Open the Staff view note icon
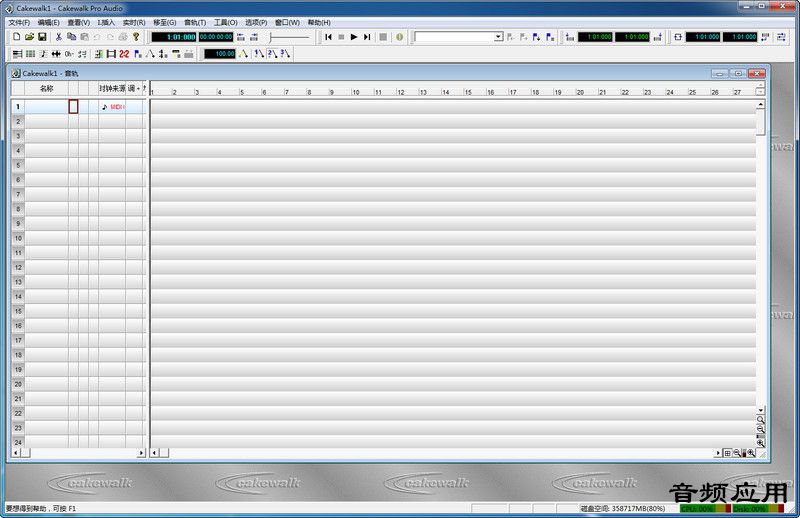 pyautogui.click(x=43, y=54)
